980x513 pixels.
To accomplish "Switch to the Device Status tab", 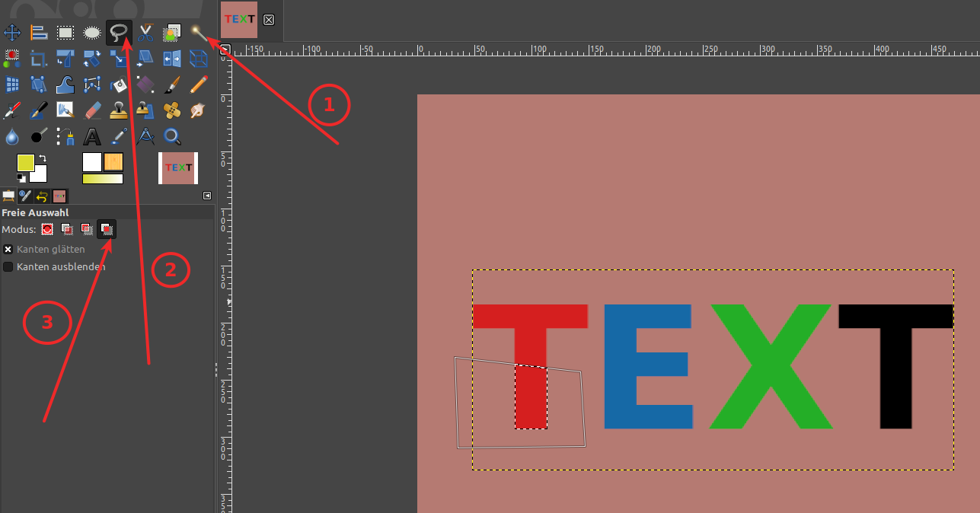I will 25,196.
